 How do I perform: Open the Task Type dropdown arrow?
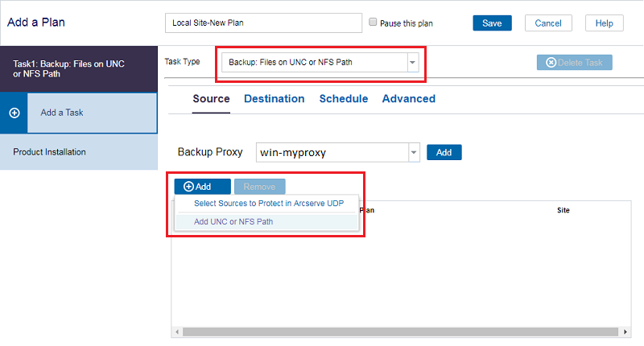click(413, 63)
